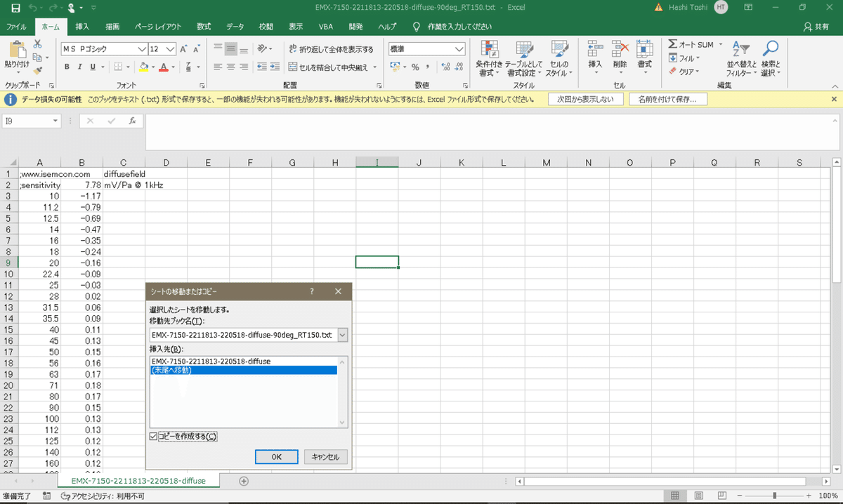Open Format as Table (テーブルとして書式設定)
Image resolution: width=843 pixels, height=504 pixels.
click(x=524, y=59)
